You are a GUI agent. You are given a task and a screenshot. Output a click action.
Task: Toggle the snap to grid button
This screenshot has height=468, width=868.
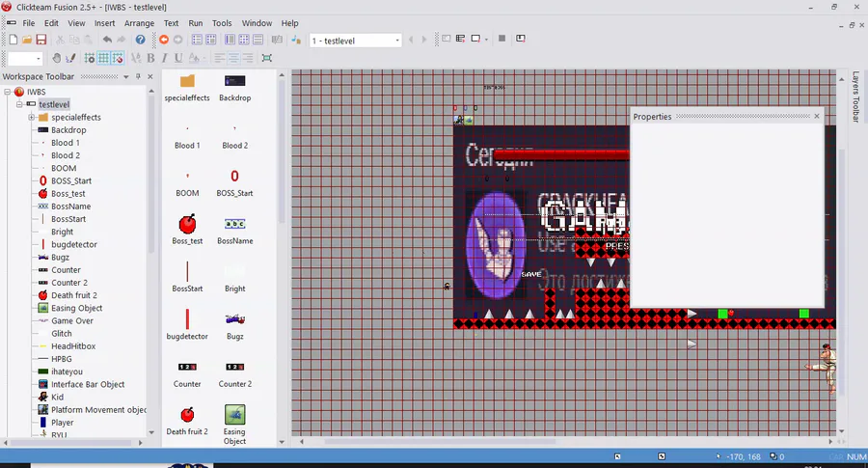coord(118,58)
